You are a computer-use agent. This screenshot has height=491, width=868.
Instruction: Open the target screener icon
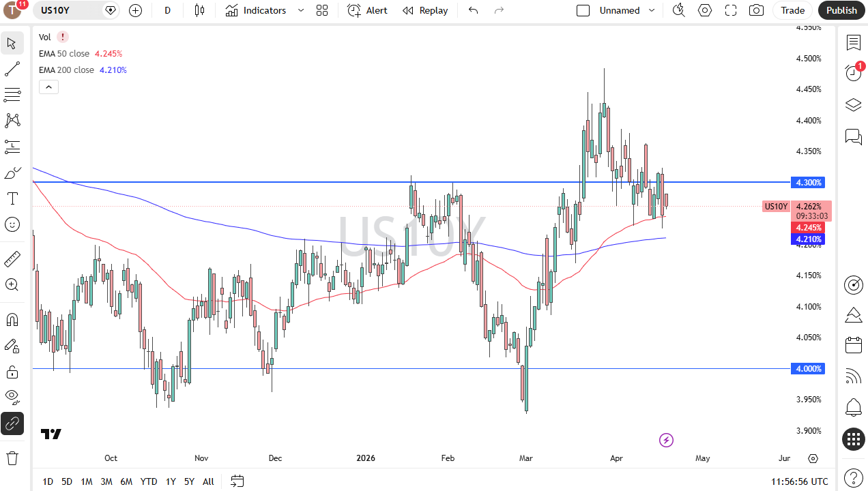pyautogui.click(x=854, y=285)
